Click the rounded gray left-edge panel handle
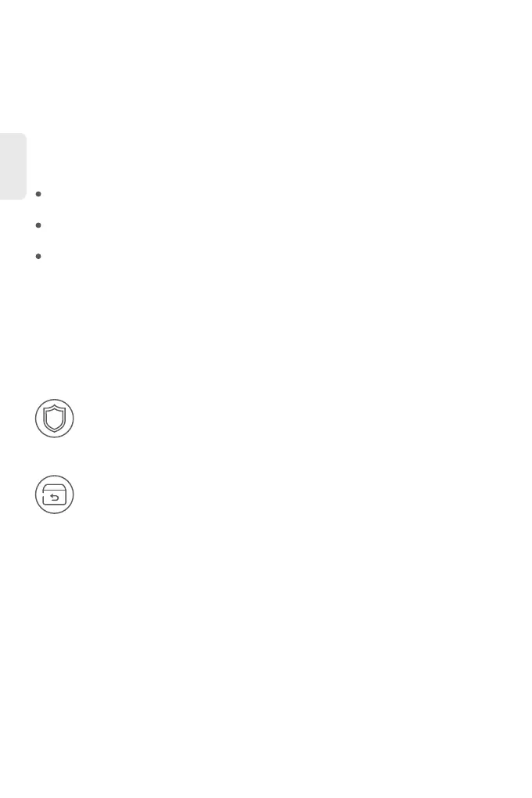The image size is (532, 798). tap(13, 167)
